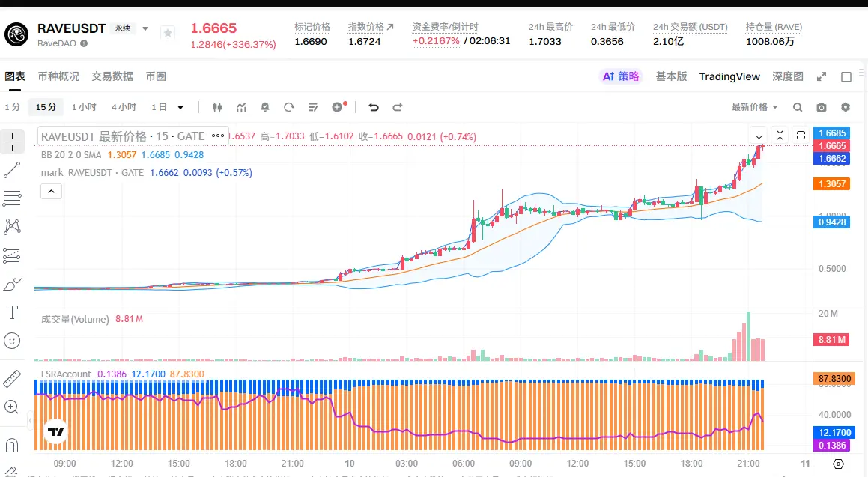868x477 pixels.
Task: Expand chart to fullscreen with arrows icon
Action: click(822, 77)
